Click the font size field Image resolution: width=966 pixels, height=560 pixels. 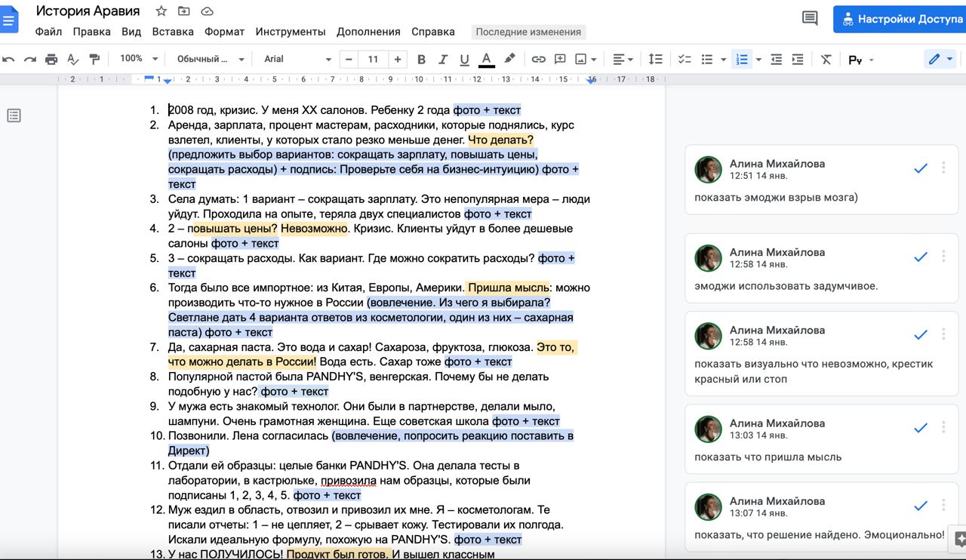tap(373, 59)
